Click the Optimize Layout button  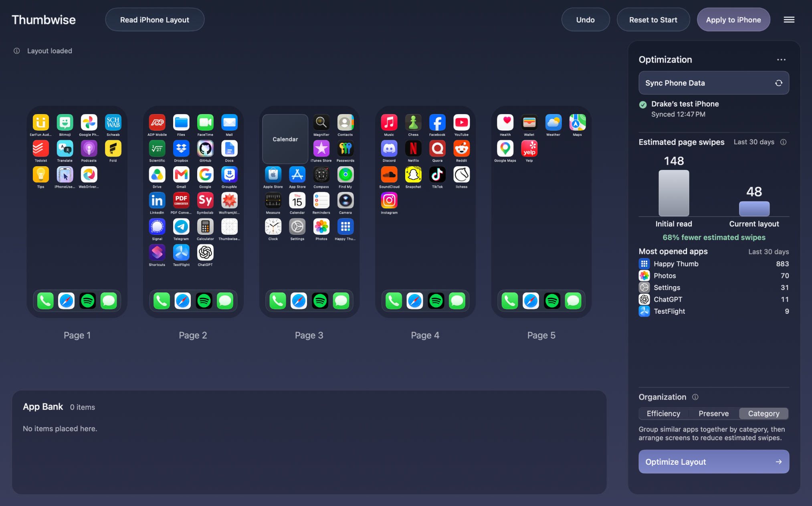tap(714, 462)
